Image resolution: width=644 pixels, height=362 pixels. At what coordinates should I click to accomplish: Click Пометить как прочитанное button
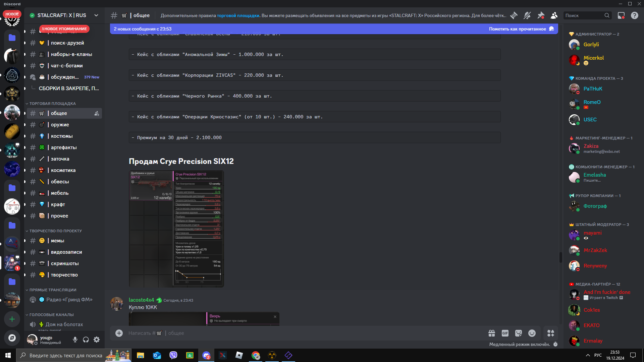click(x=521, y=29)
